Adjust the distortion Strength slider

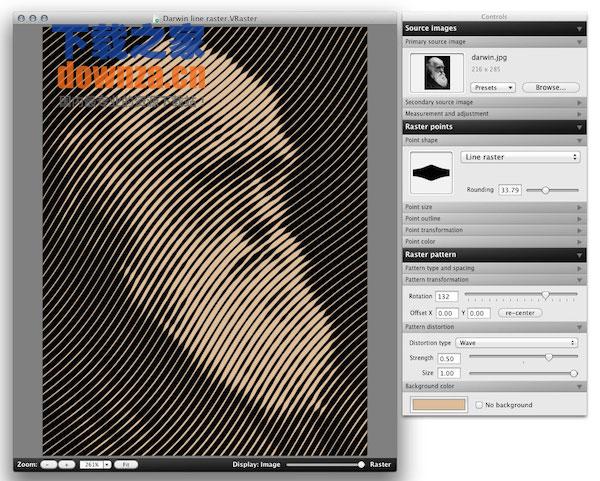click(x=549, y=357)
